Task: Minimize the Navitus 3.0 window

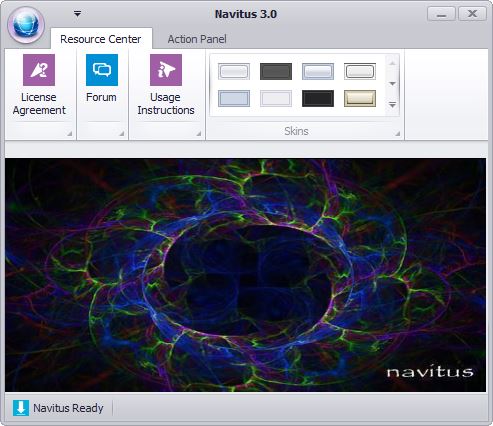Action: pos(441,14)
